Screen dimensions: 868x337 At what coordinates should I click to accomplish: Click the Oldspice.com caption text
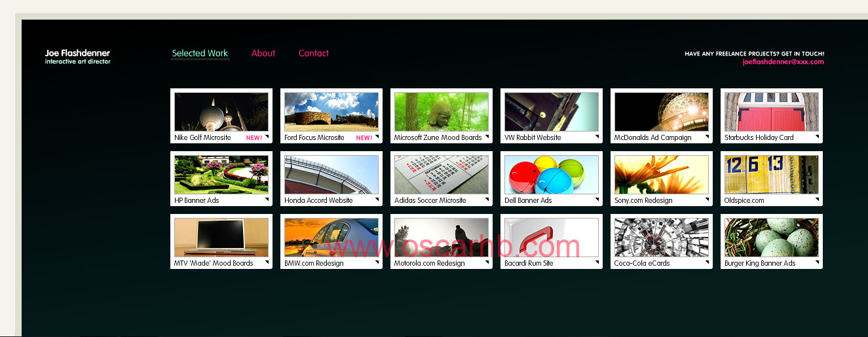pos(744,201)
